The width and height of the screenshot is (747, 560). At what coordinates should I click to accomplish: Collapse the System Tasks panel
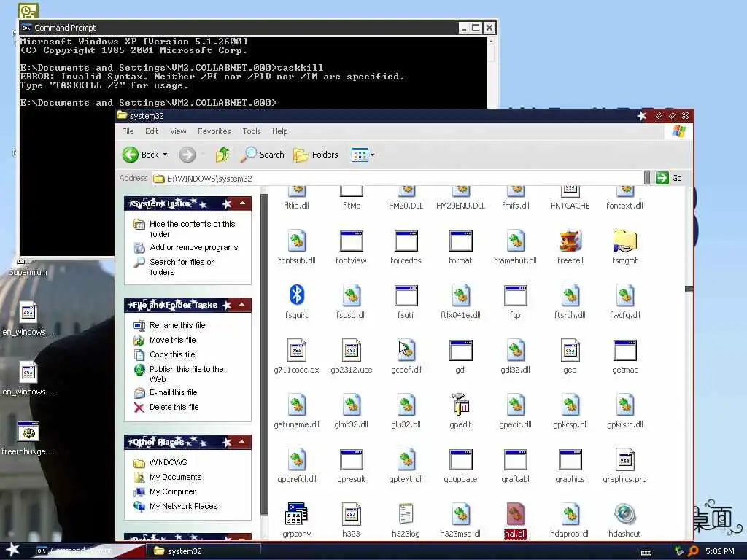click(242, 204)
